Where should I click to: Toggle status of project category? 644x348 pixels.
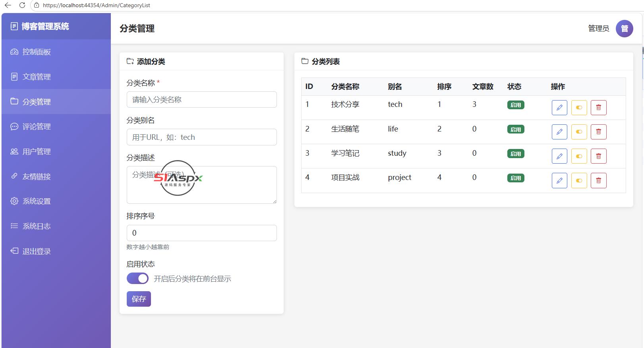coord(579,180)
